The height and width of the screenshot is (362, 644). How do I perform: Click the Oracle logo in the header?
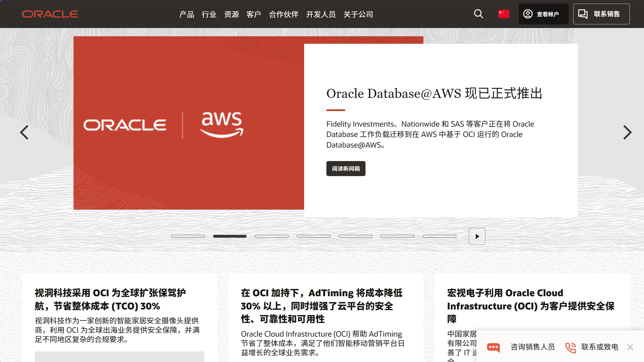[x=50, y=14]
